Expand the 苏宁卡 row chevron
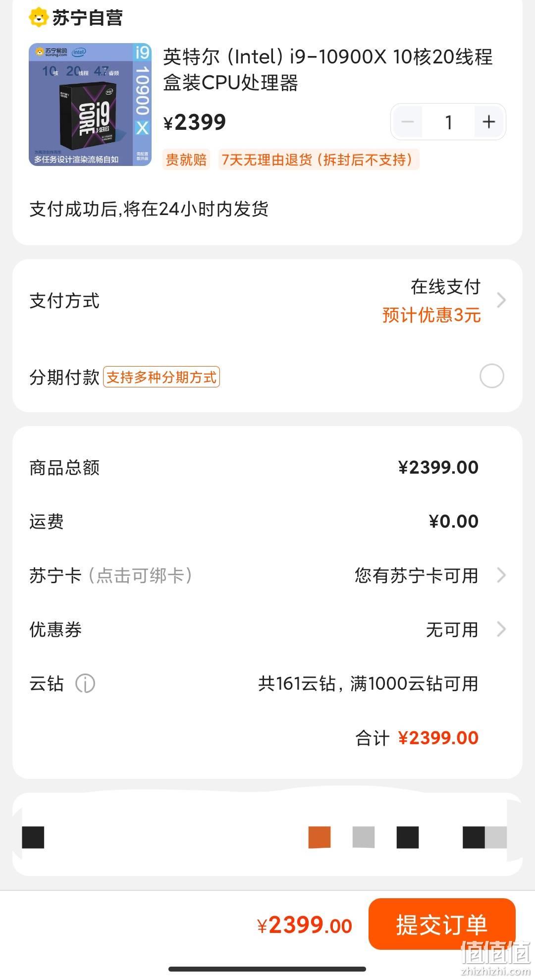 (x=501, y=575)
